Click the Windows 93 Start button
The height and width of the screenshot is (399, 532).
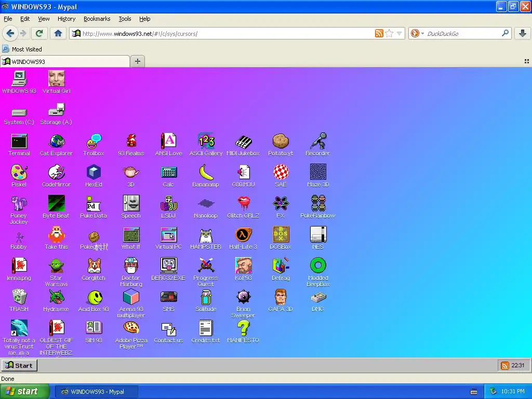coord(19,365)
